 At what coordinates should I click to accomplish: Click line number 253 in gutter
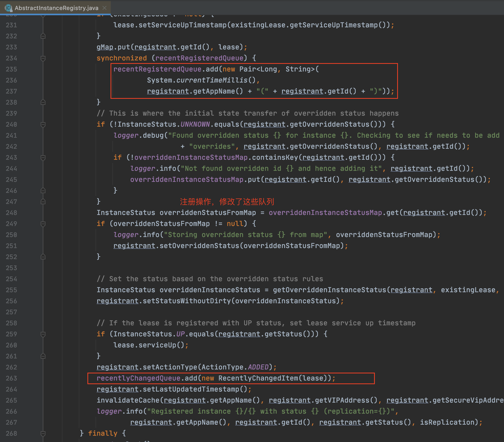(11, 268)
